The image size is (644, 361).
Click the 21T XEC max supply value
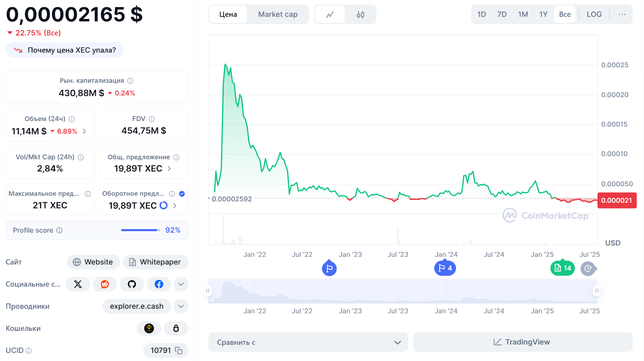pyautogui.click(x=50, y=205)
